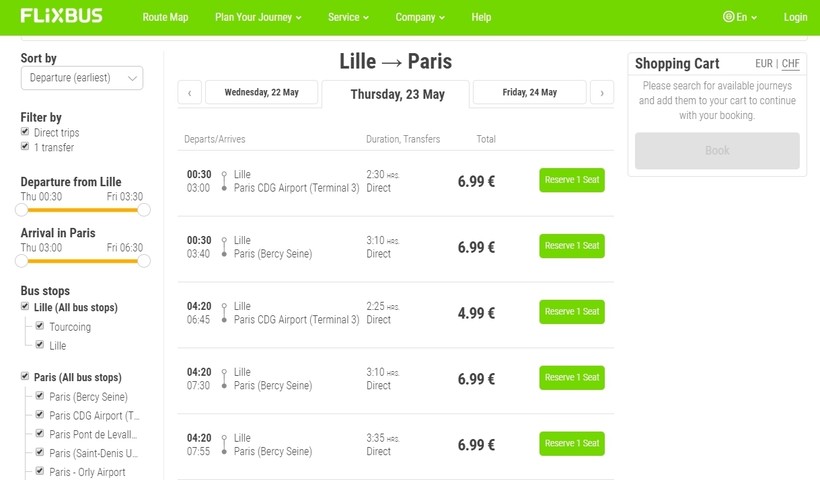Click route icon of first 00:30 trip

pos(224,181)
